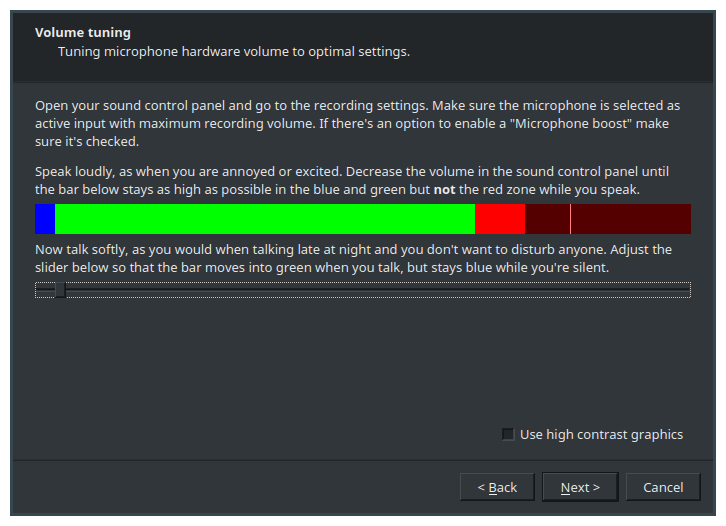Click the thin peak marker line in the meter

click(570, 219)
